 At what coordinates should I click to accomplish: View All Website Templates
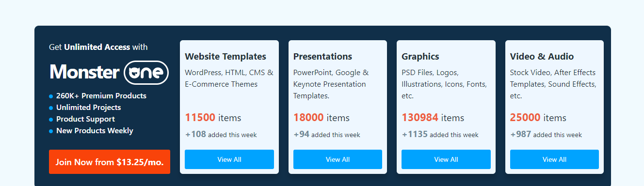(x=229, y=159)
